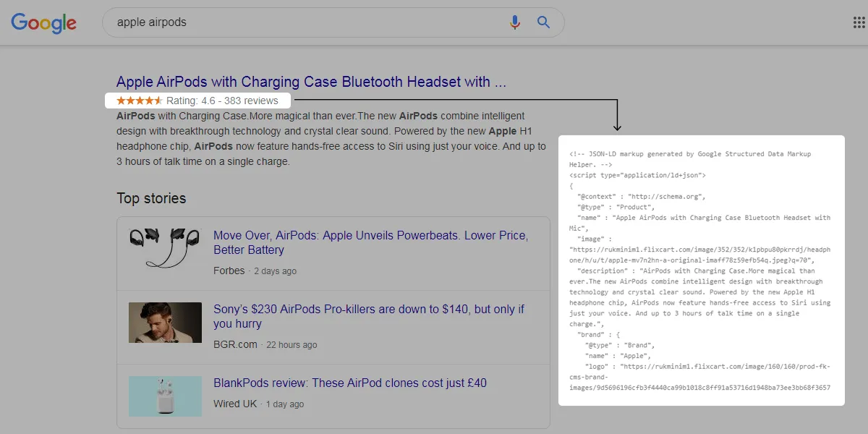Start voice search with the microphone icon
Viewport: 868px width, 434px height.
pyautogui.click(x=514, y=22)
